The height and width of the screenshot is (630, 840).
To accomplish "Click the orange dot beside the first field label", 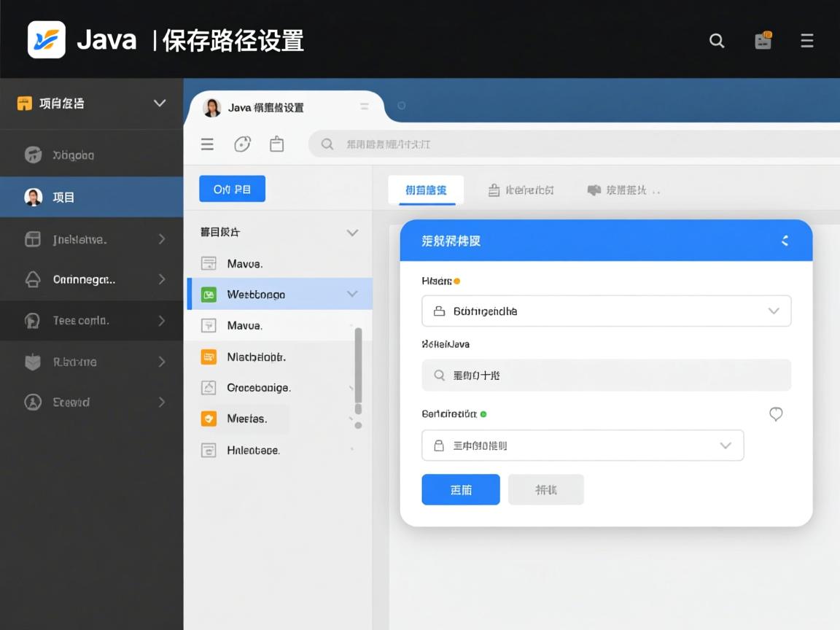I will click(458, 280).
